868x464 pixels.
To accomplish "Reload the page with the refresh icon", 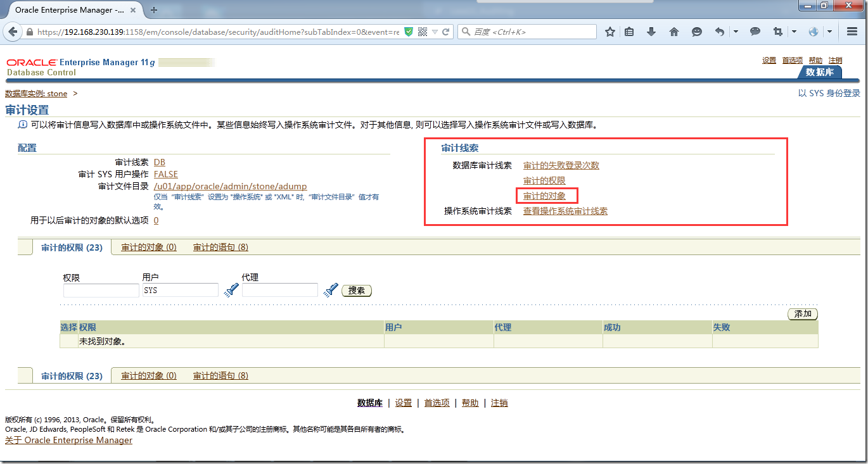I will point(446,32).
